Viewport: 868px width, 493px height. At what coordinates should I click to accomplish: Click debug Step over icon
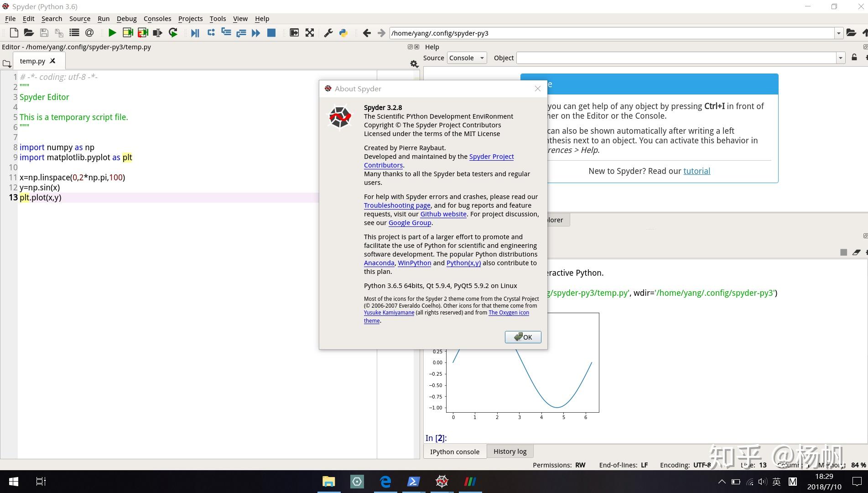[x=211, y=32]
